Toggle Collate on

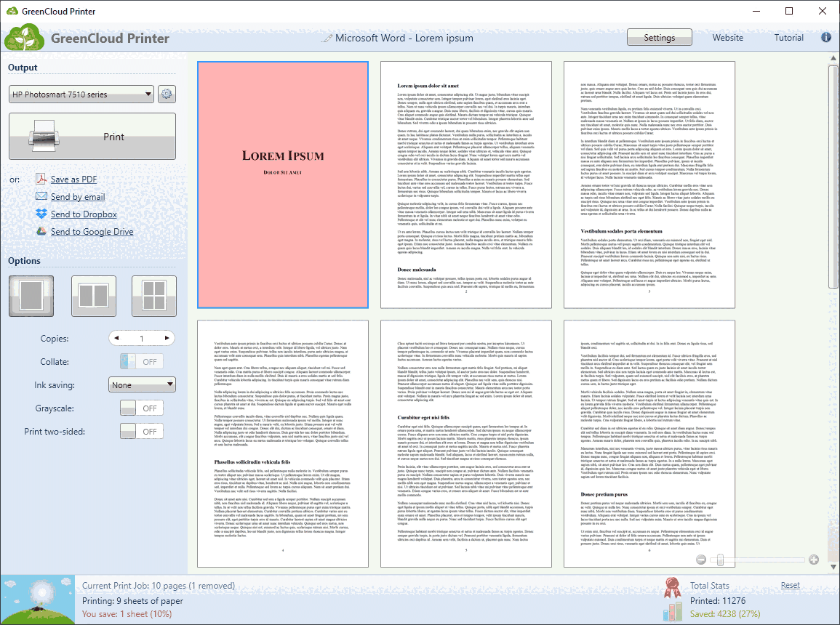click(x=140, y=361)
